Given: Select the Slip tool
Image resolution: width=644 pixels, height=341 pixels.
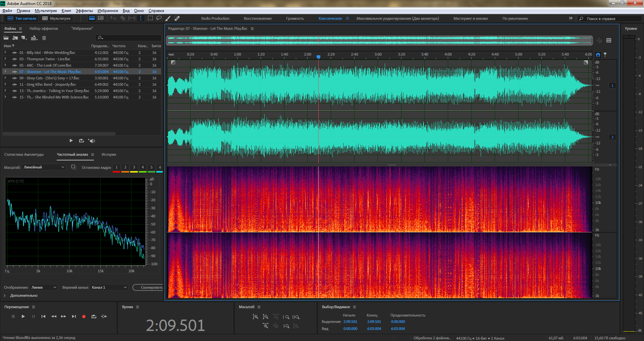Looking at the screenshot, I should [132, 18].
